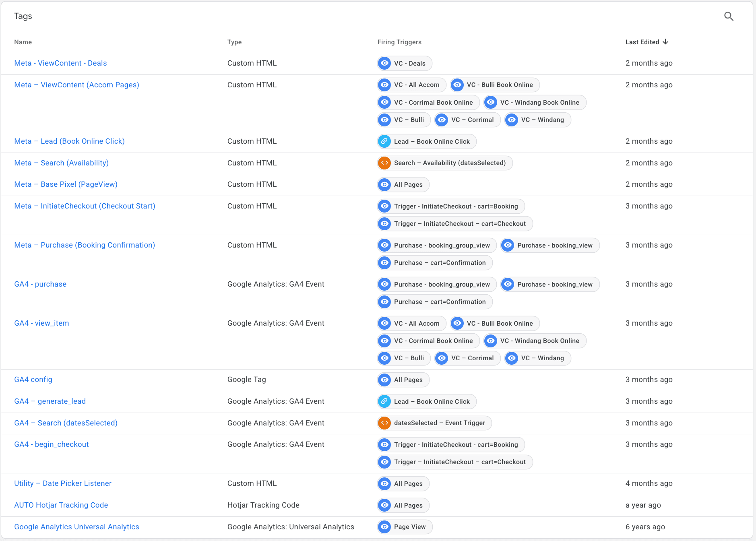Open cart=Checkout trigger in Meta InitiateCheckout row
This screenshot has height=541, width=756.
tap(455, 223)
